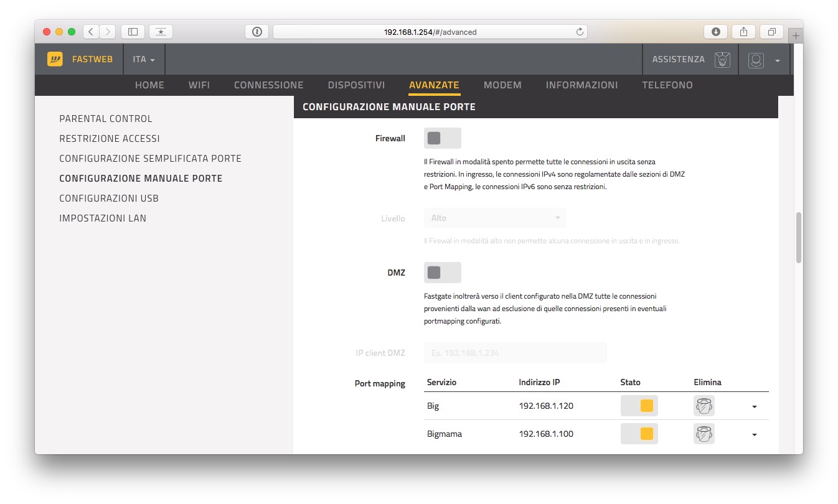
Task: Open the DISPOSITIVI tab
Action: (x=357, y=85)
